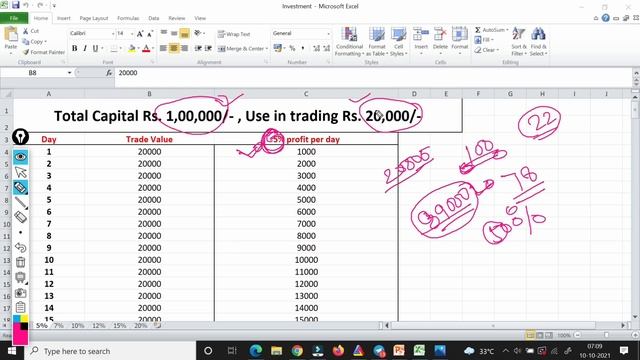
Task: Open the Insert Function fx button
Action: click(109, 73)
